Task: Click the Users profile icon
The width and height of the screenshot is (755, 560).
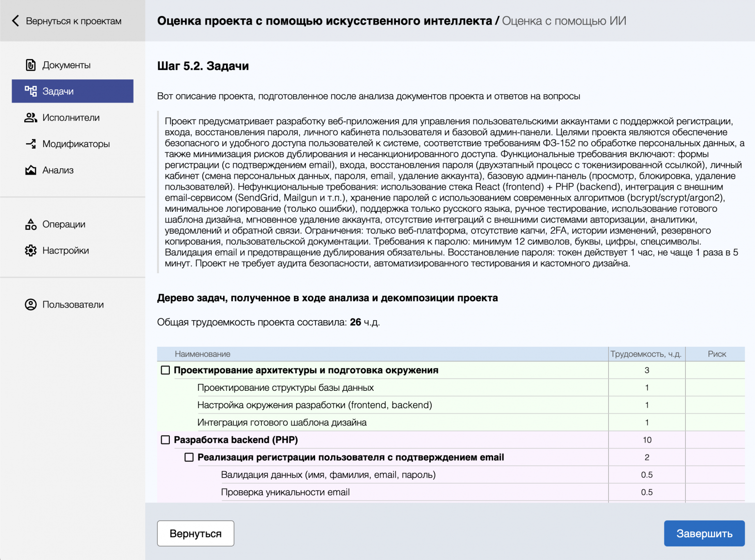Action: click(30, 305)
